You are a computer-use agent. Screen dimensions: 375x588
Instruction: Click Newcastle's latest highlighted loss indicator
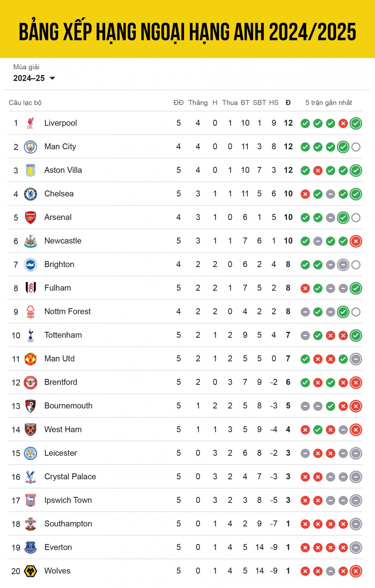[x=356, y=241]
